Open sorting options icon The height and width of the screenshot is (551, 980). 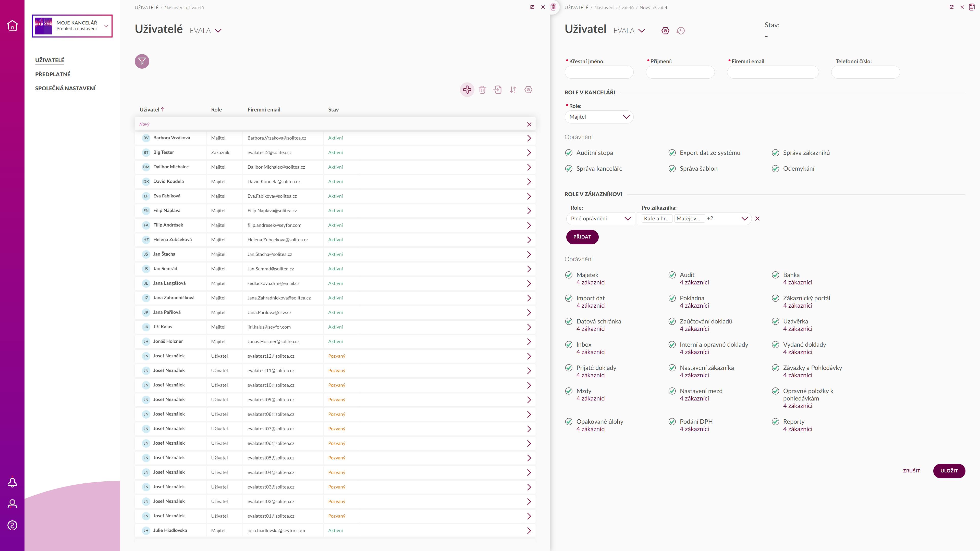click(x=513, y=90)
